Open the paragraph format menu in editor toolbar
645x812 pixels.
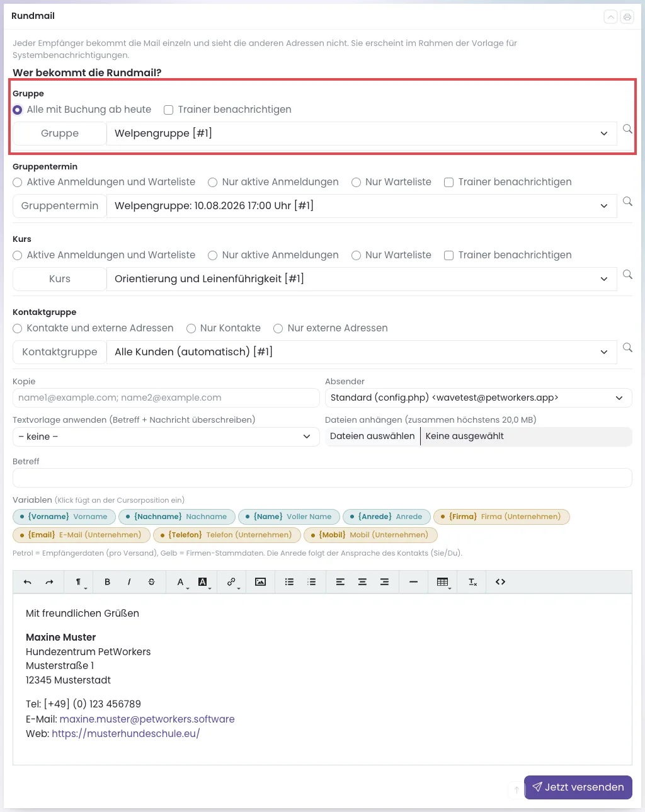(x=79, y=582)
